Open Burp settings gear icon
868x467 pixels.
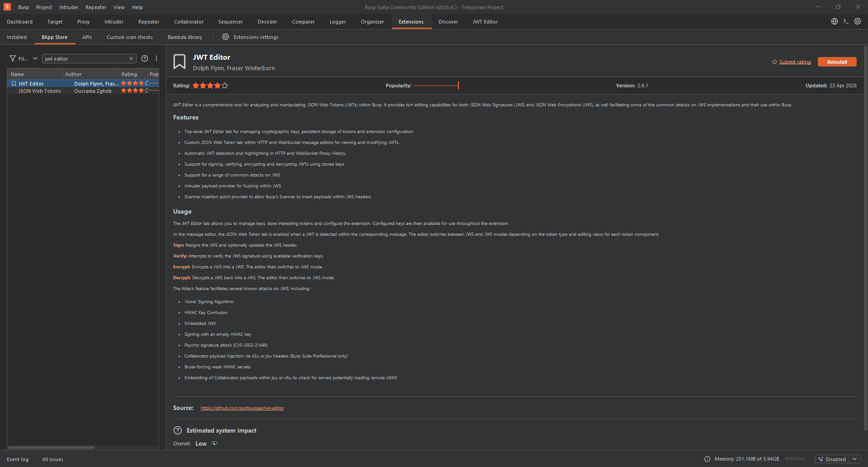pyautogui.click(x=858, y=21)
